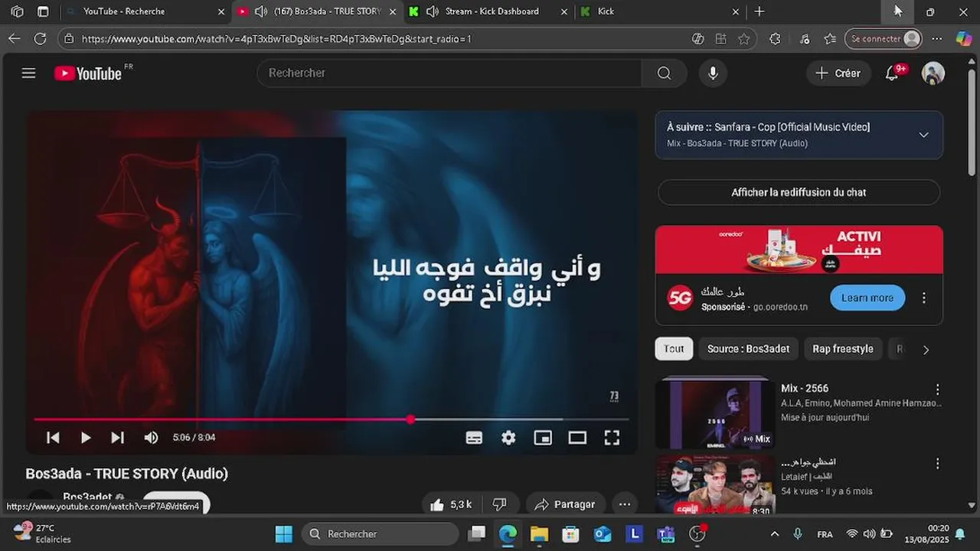The width and height of the screenshot is (980, 551).
Task: Skip to the next video
Action: tap(117, 438)
